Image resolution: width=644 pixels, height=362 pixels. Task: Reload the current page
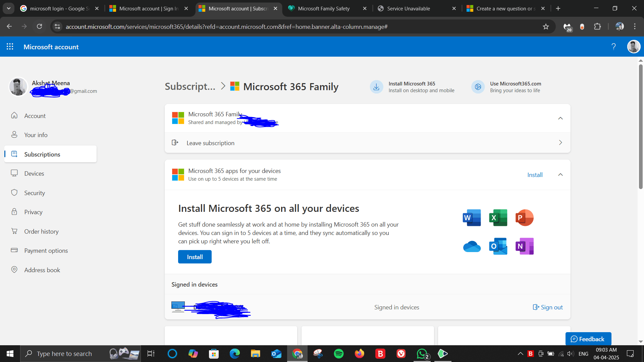coord(39,26)
